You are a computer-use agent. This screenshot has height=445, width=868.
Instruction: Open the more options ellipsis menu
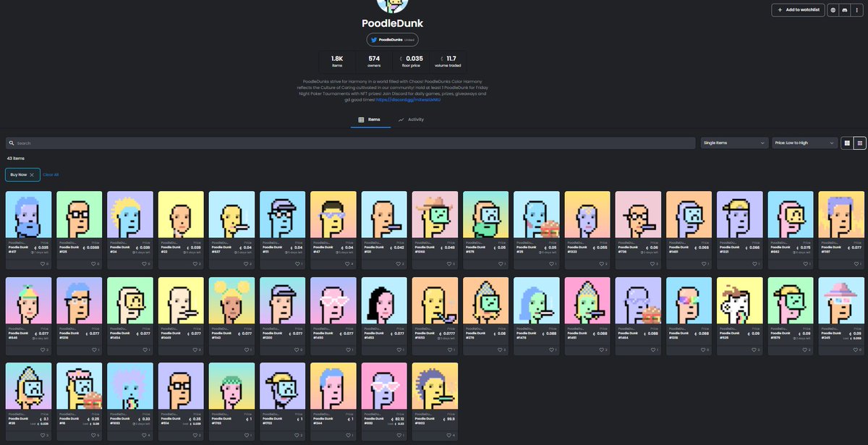856,10
